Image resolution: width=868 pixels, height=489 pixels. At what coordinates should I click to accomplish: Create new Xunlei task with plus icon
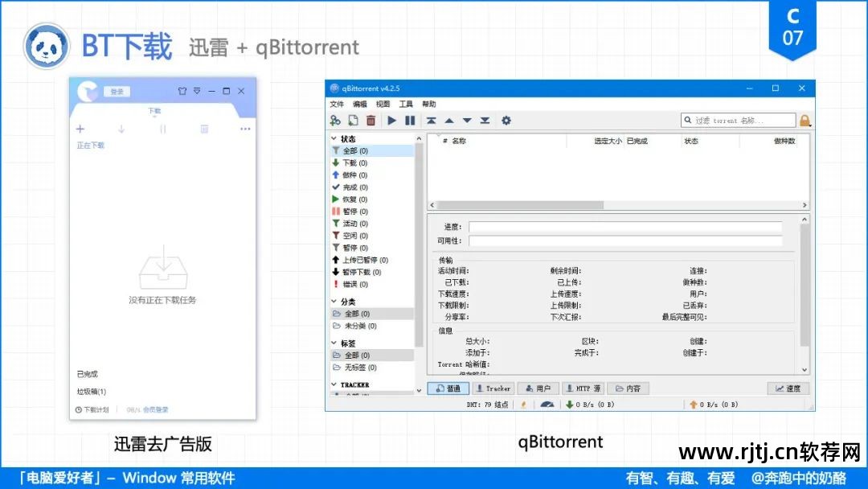(x=80, y=129)
